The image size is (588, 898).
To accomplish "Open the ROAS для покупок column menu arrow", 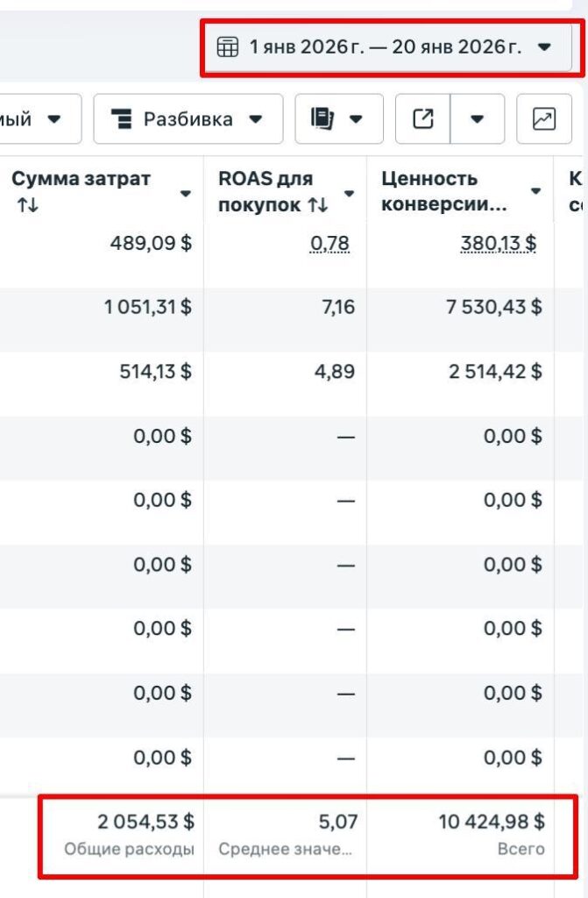I will [x=350, y=194].
